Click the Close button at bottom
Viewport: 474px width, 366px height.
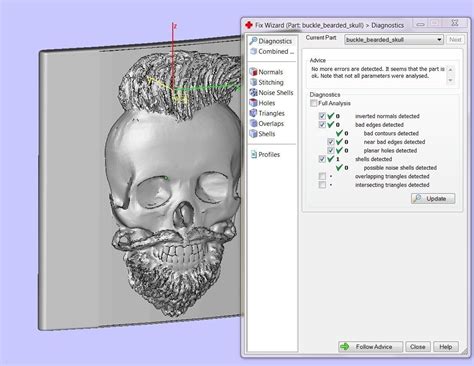tap(418, 347)
